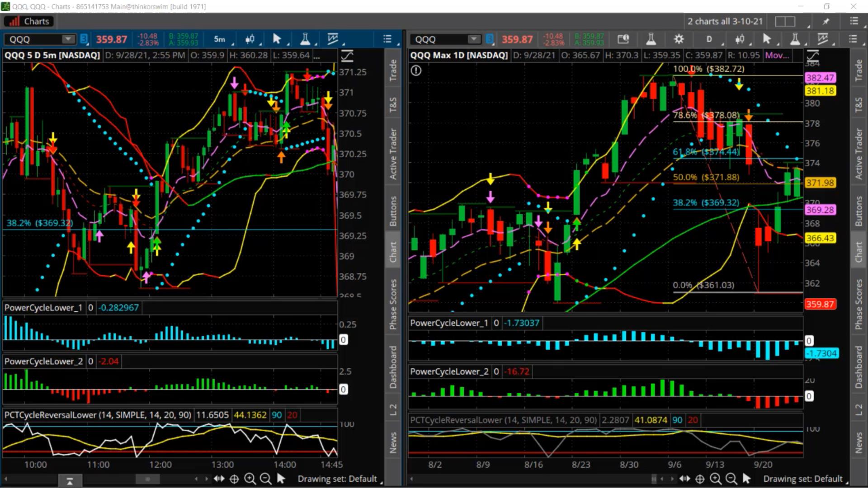868x488 pixels.
Task: Zoom in on the right chart
Action: pyautogui.click(x=715, y=479)
